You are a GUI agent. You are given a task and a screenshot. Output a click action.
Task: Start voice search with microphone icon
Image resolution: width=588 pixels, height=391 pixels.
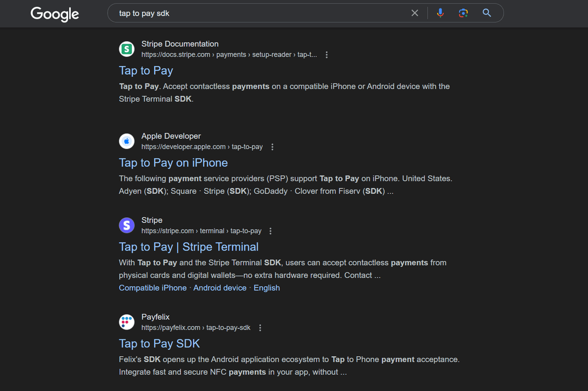(440, 13)
